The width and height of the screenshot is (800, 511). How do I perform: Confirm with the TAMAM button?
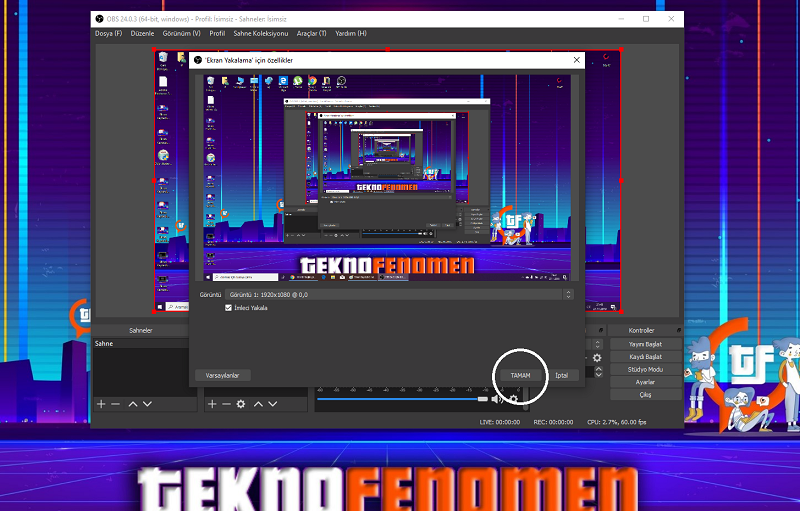pos(520,375)
